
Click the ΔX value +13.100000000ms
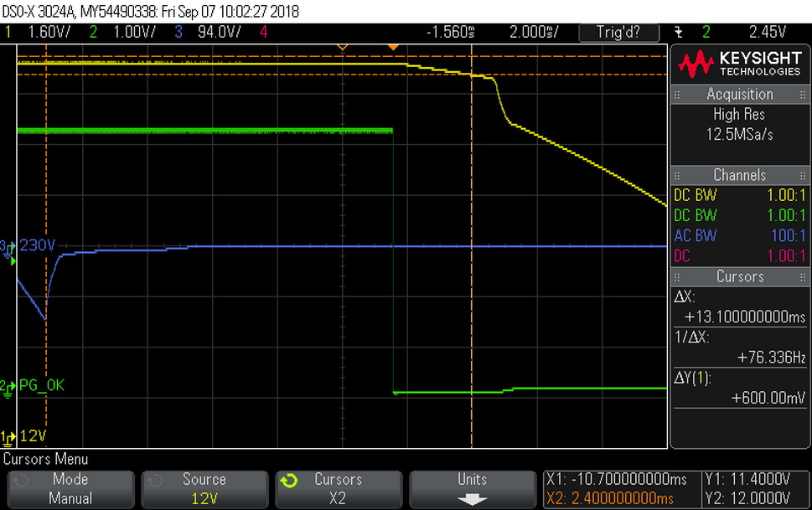[x=745, y=317]
